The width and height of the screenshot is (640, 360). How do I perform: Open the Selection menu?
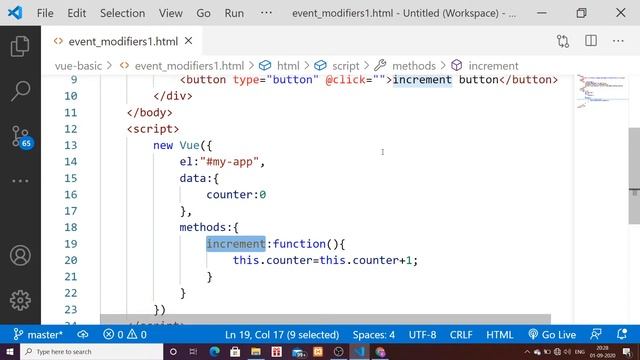pyautogui.click(x=122, y=13)
